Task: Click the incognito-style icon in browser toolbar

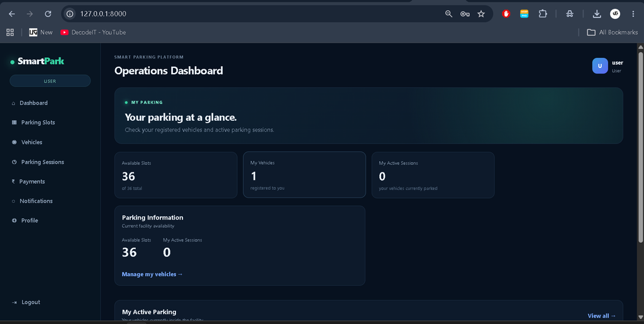Action: tap(570, 14)
